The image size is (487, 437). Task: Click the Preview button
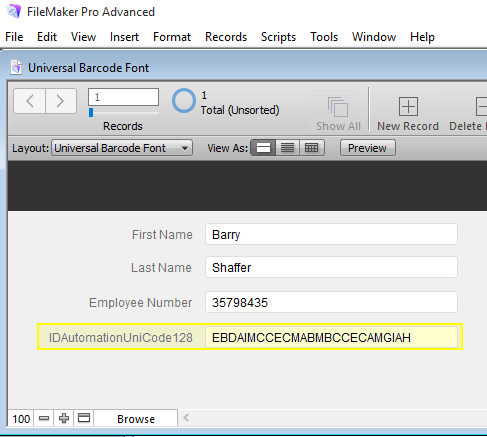(x=368, y=148)
